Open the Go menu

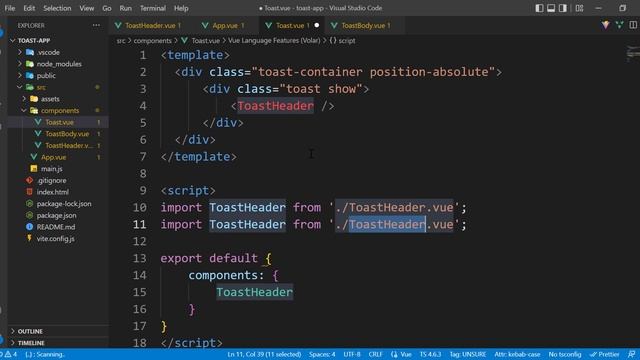click(107, 8)
